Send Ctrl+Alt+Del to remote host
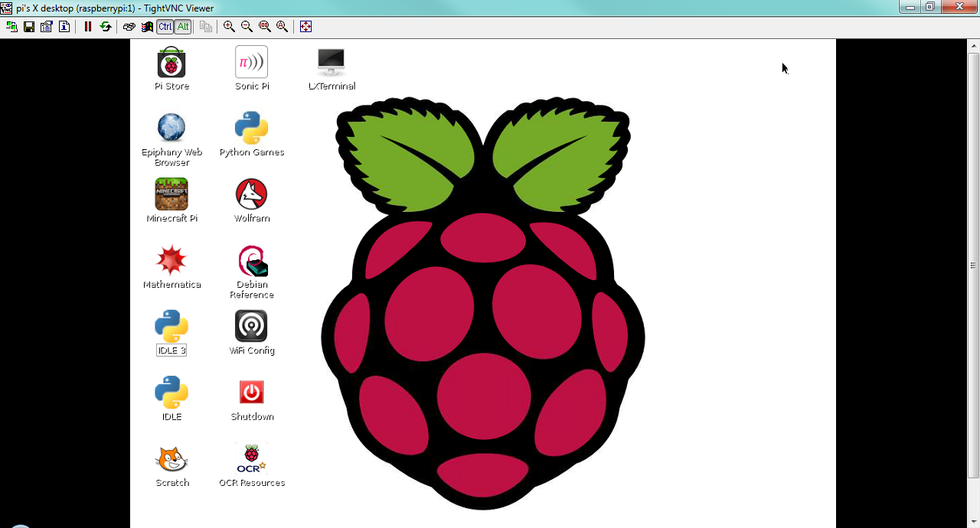Screen dimensions: 980x528 pyautogui.click(x=129, y=27)
